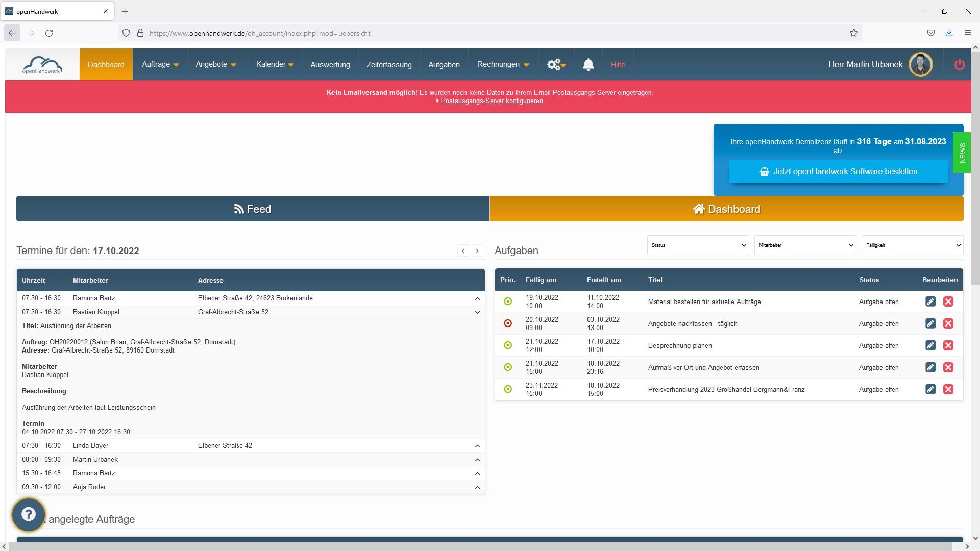
Task: Delete the 'Angebote nachfassen - täglich' task
Action: [948, 323]
